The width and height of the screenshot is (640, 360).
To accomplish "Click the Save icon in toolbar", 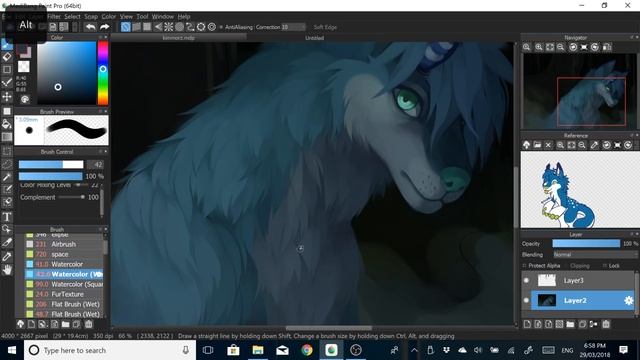I will point(53,27).
